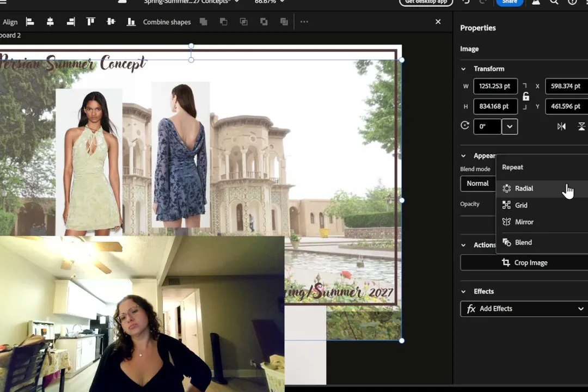Image resolution: width=588 pixels, height=392 pixels.
Task: Close the Align toolbar with the X
Action: tap(438, 22)
